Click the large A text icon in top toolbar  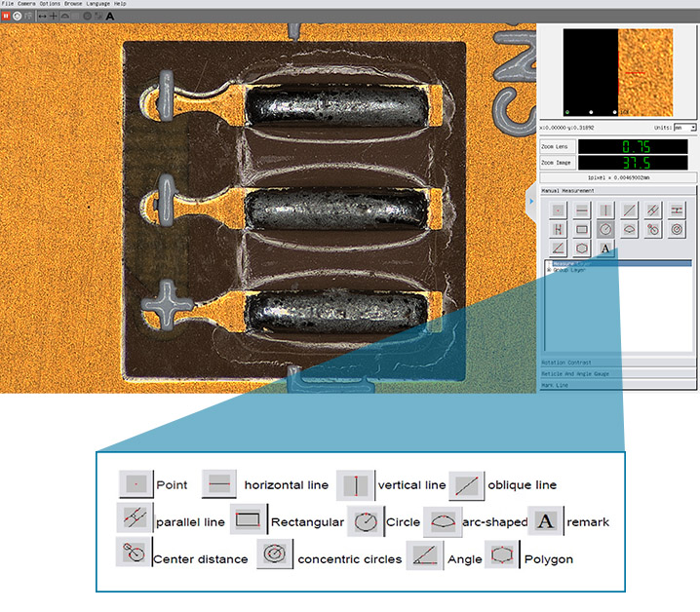(109, 16)
